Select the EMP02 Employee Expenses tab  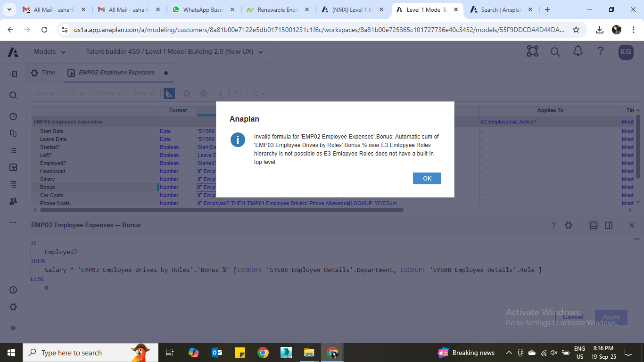[118, 73]
